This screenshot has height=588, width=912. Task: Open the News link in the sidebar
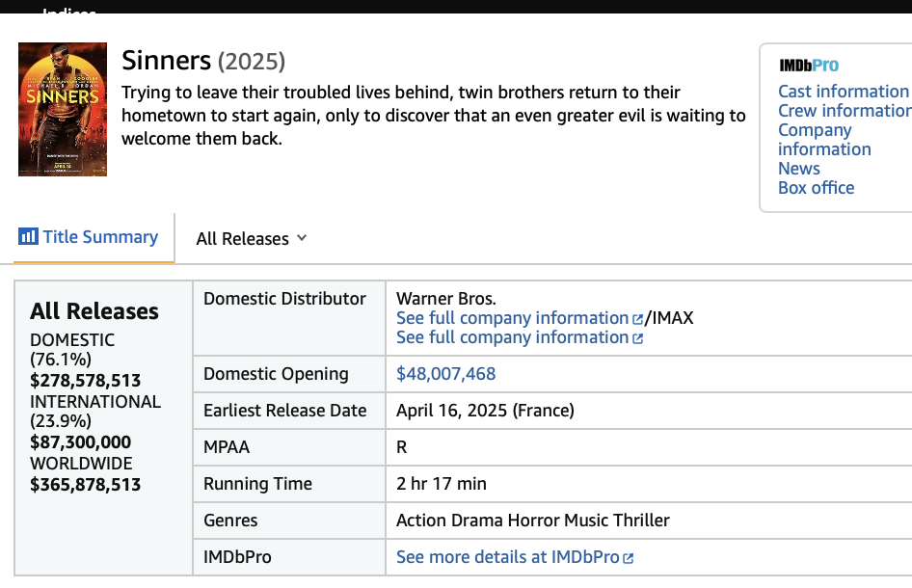click(798, 169)
